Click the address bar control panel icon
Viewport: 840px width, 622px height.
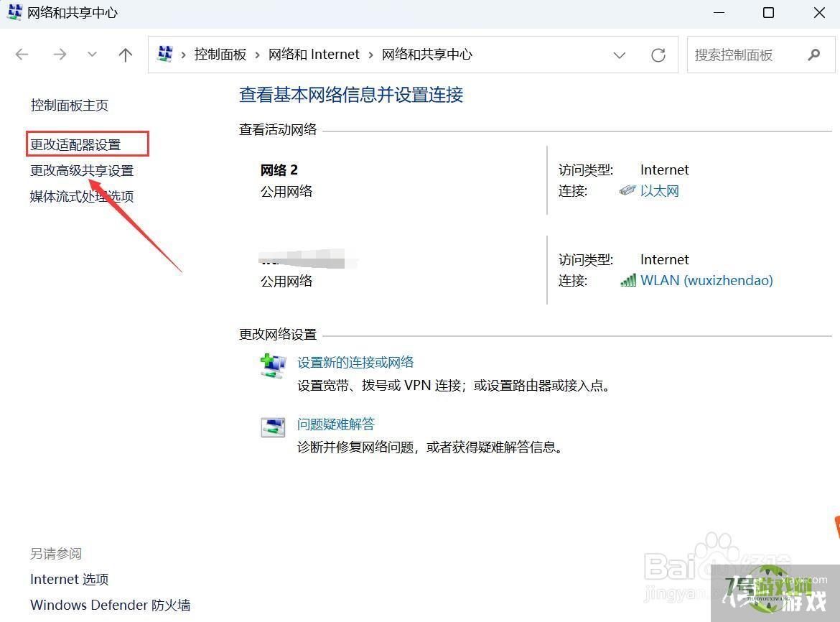[165, 54]
